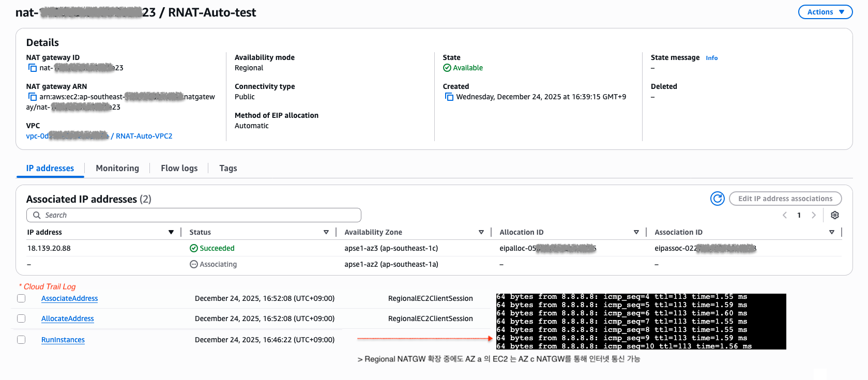This screenshot has width=868, height=380.
Task: Copy the NAT gateway ARN
Action: [33, 97]
